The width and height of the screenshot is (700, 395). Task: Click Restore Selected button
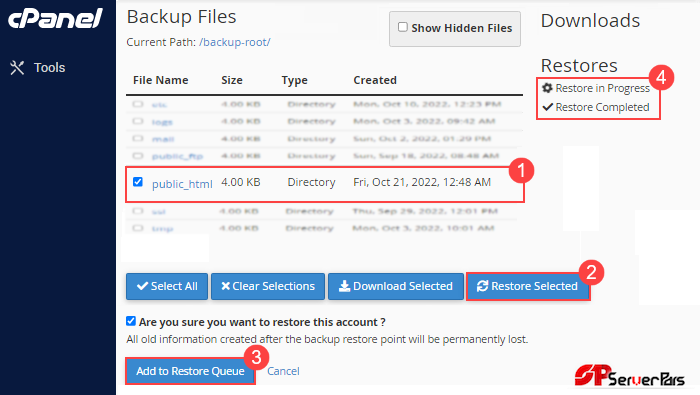point(528,286)
